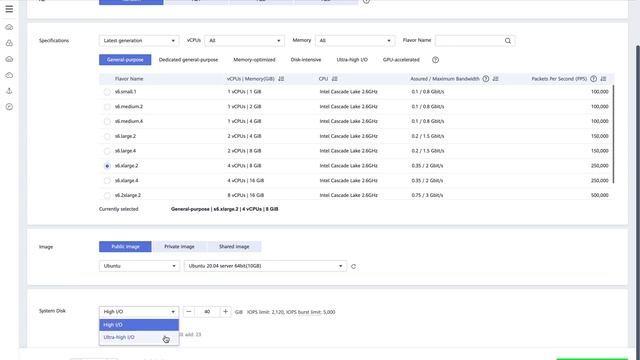This screenshot has height=360, width=640.
Task: Select the s6.2xlarge.2 flavor radio button
Action: [x=107, y=196]
